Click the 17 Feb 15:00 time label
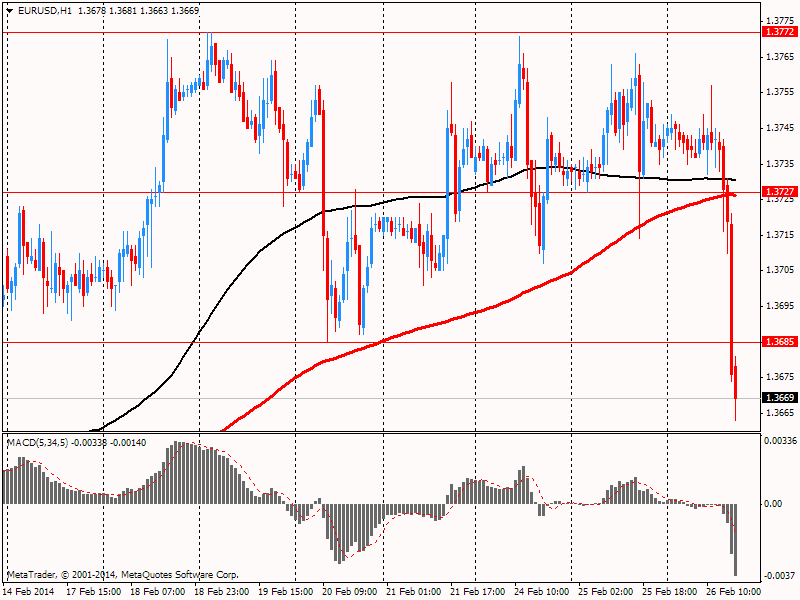The width and height of the screenshot is (800, 600). pos(94,592)
